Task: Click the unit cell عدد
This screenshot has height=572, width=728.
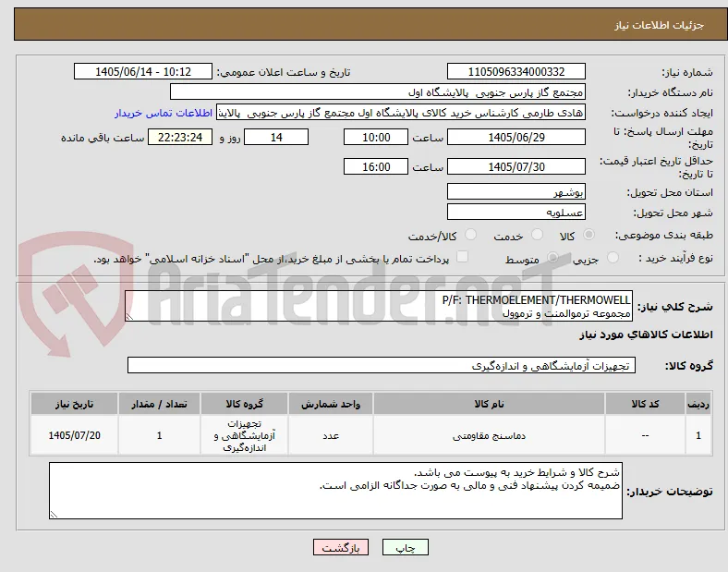Action: (331, 435)
